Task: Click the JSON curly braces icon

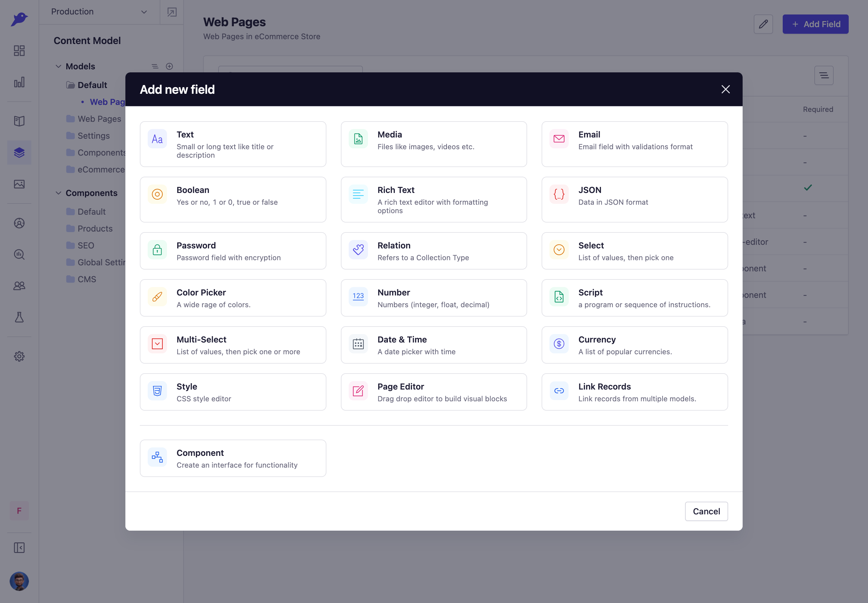Action: [559, 194]
